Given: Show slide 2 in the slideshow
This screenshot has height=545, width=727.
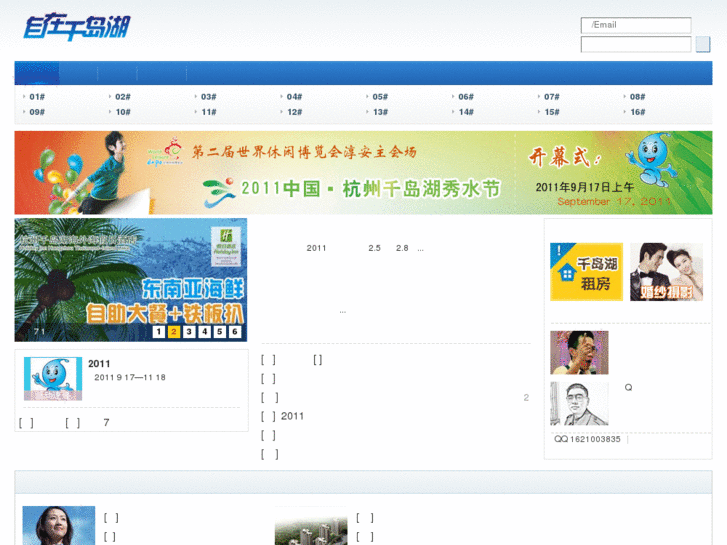Looking at the screenshot, I should (x=174, y=332).
